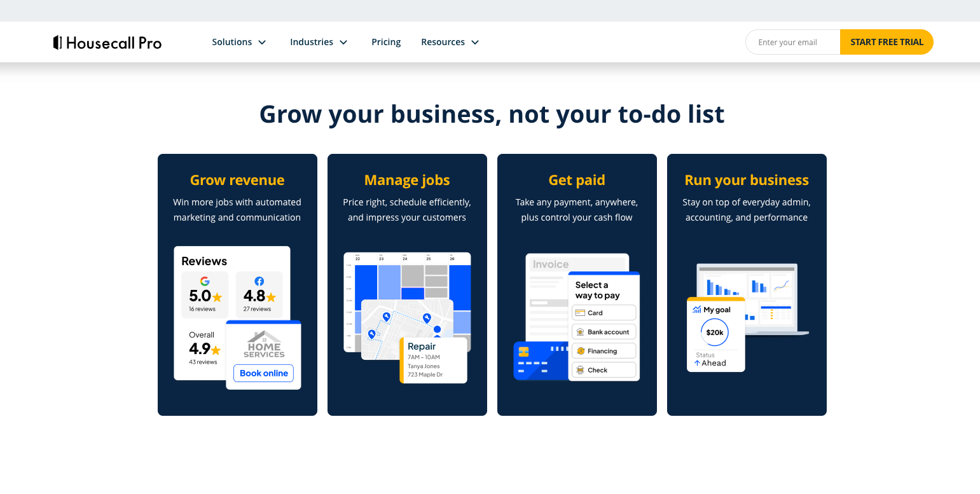Screen dimensions: 980x494
Task: Click the text about automated marketing and communication
Action: pyautogui.click(x=237, y=210)
